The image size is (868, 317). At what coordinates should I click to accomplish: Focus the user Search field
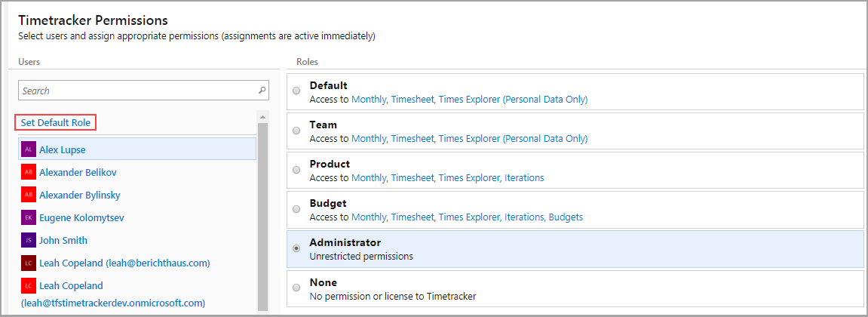[143, 91]
